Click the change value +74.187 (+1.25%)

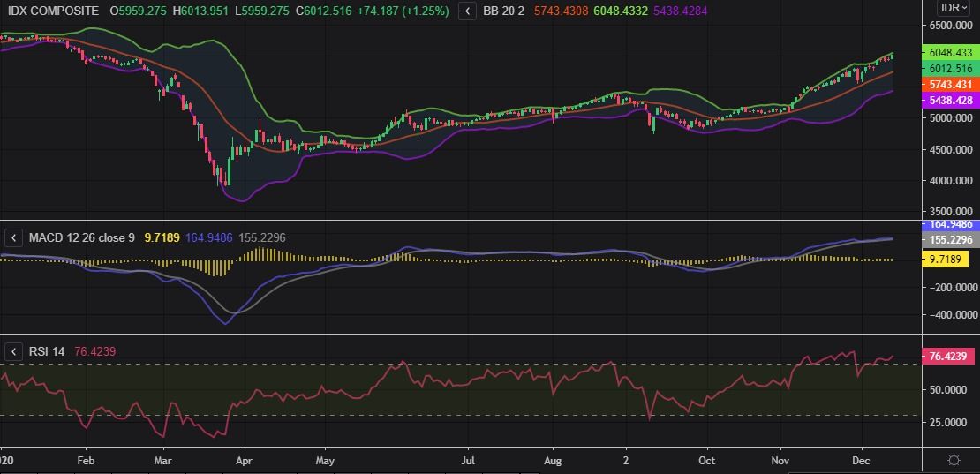tap(405, 11)
